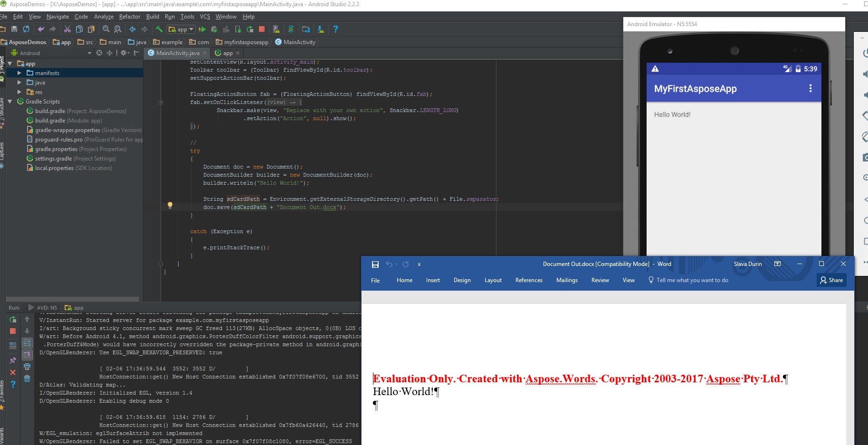Click AsposeDemos breadcrumb item
Image resolution: width=868 pixels, height=445 pixels.
[x=23, y=42]
